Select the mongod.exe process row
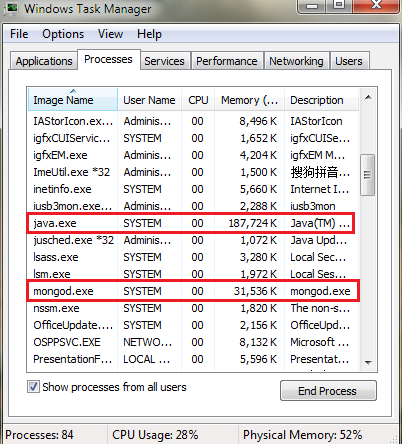Screen dimensions: 402x444 pyautogui.click(x=192, y=291)
